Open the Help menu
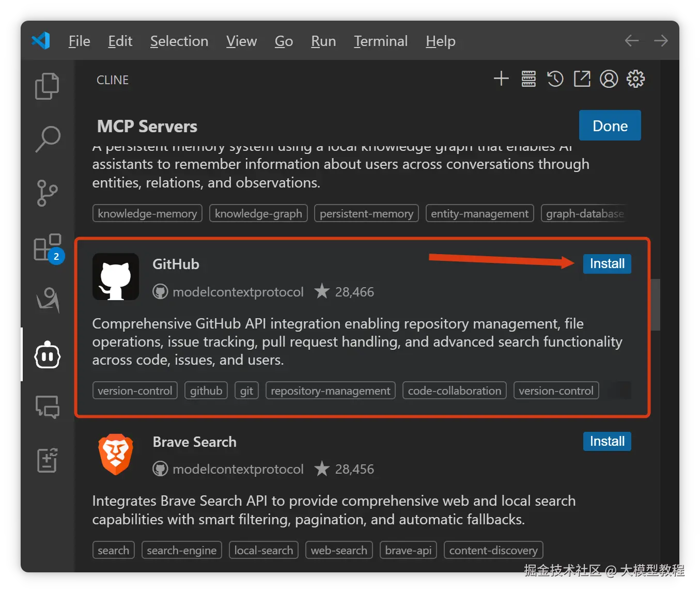Image resolution: width=700 pixels, height=593 pixels. coord(441,41)
